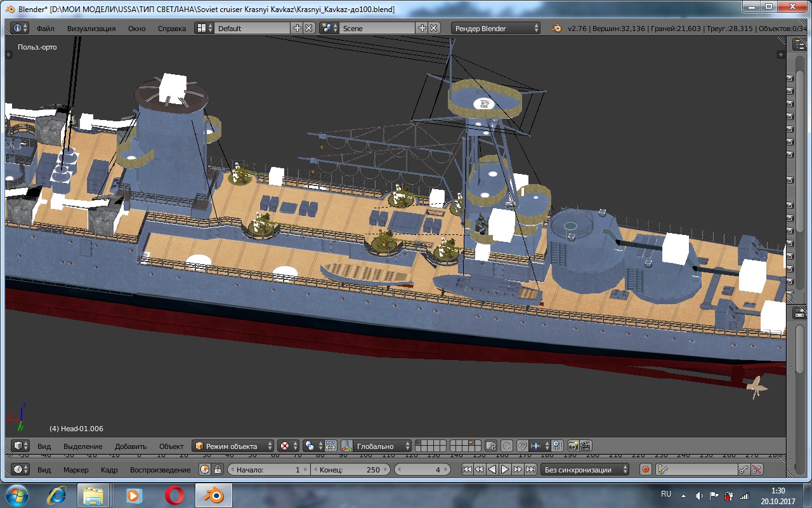812x508 pixels.
Task: Open the Файл menu
Action: click(x=46, y=29)
